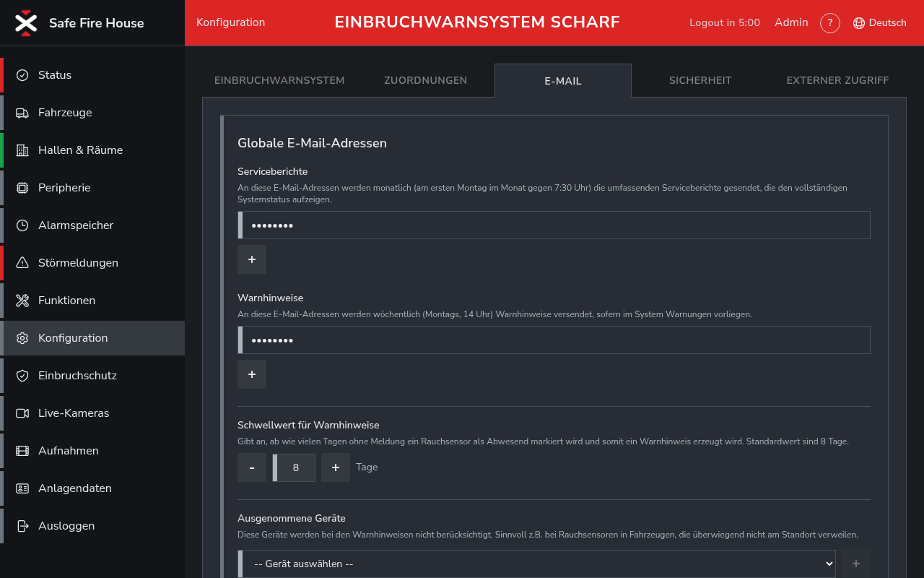
Task: Click the Logout in 5:00 timer
Action: (x=725, y=23)
